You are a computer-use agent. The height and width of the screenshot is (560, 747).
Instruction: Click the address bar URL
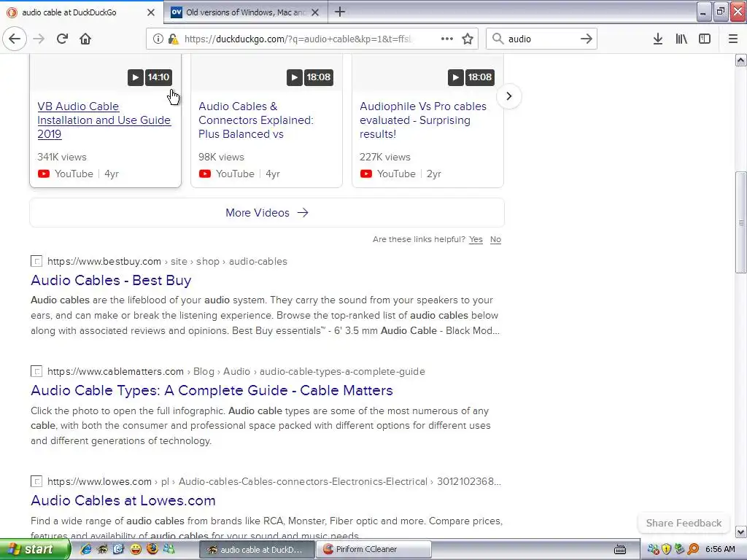[x=298, y=39]
